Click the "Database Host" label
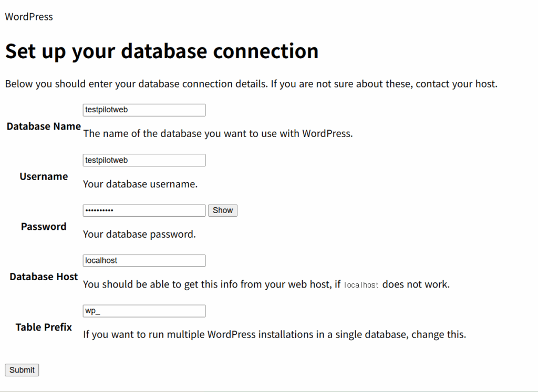Viewport: 538px width, 392px height. coord(44,277)
